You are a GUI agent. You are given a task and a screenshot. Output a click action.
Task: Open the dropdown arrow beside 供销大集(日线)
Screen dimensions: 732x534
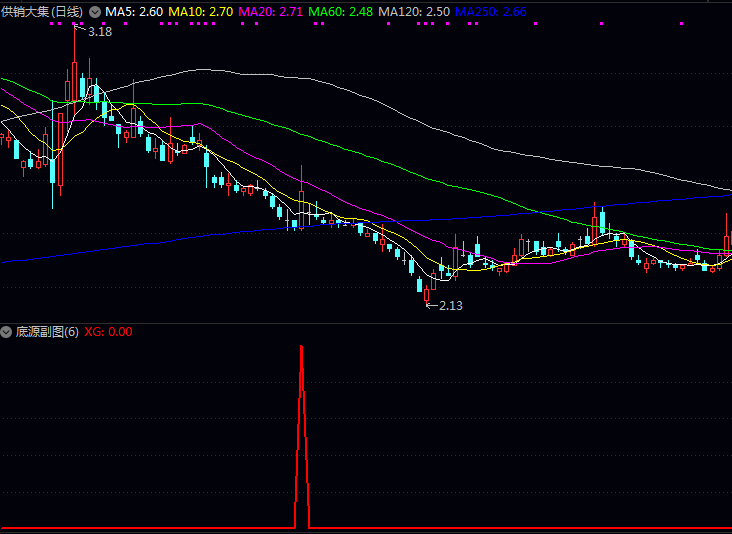tap(95, 12)
